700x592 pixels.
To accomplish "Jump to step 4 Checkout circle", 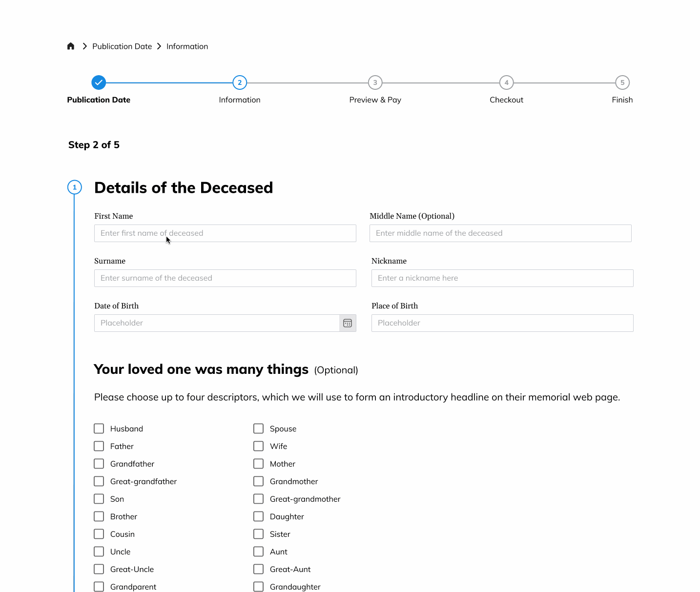I will point(506,82).
